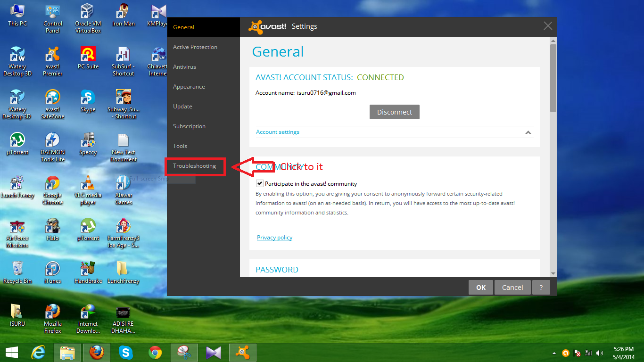Select the DAEMON Tools Lite icon
644x362 pixels.
tap(53, 147)
